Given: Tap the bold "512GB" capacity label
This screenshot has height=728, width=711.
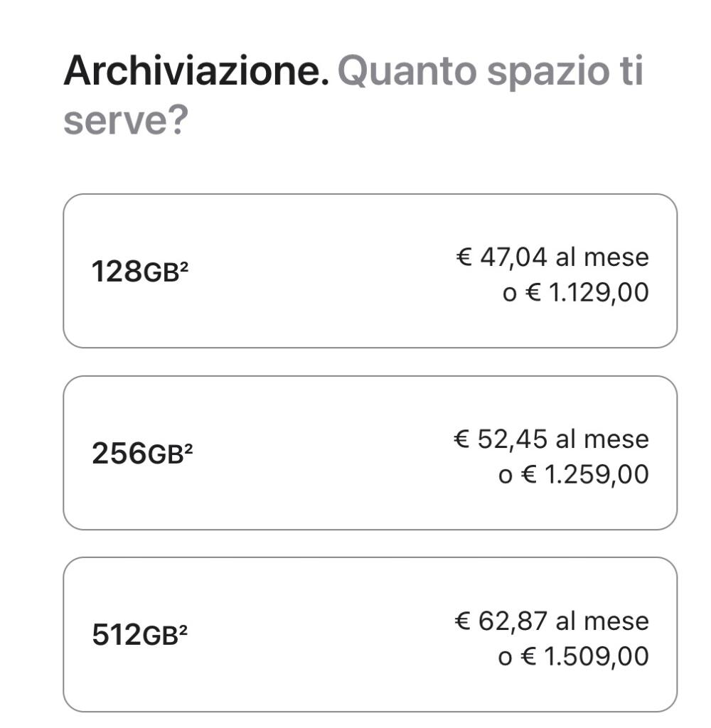Looking at the screenshot, I should 135,635.
